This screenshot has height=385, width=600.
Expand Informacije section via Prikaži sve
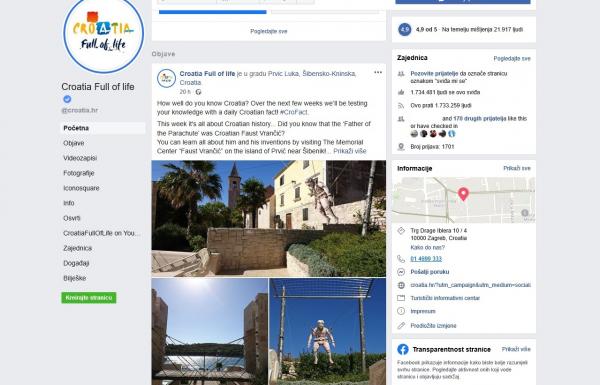click(x=517, y=168)
